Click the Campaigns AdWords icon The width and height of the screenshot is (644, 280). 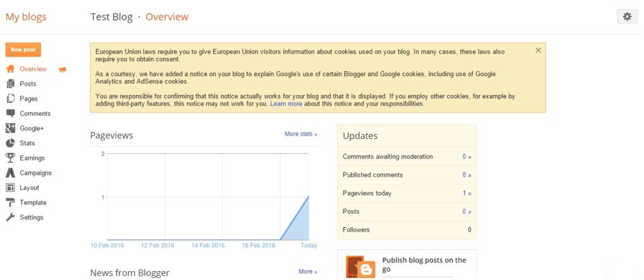coord(10,172)
